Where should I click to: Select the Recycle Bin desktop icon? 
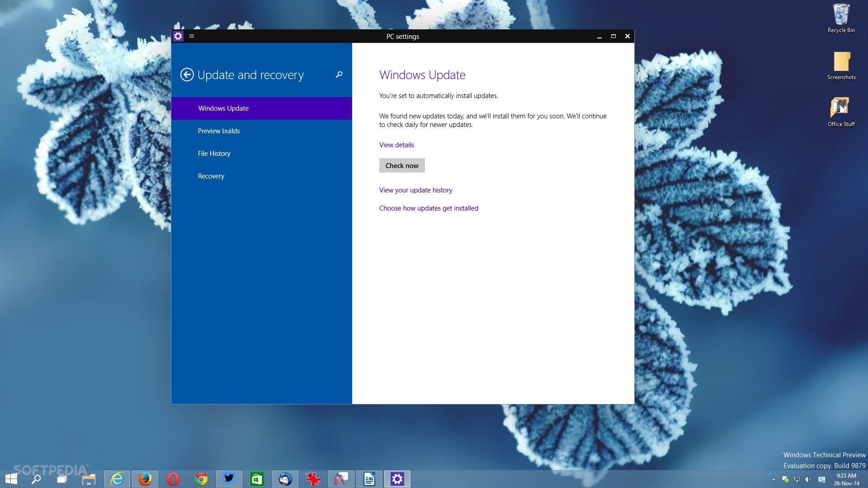841,18
